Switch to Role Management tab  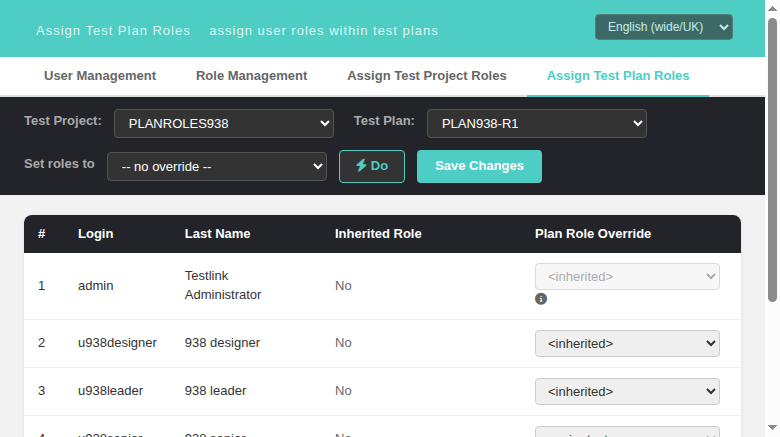[x=252, y=76]
